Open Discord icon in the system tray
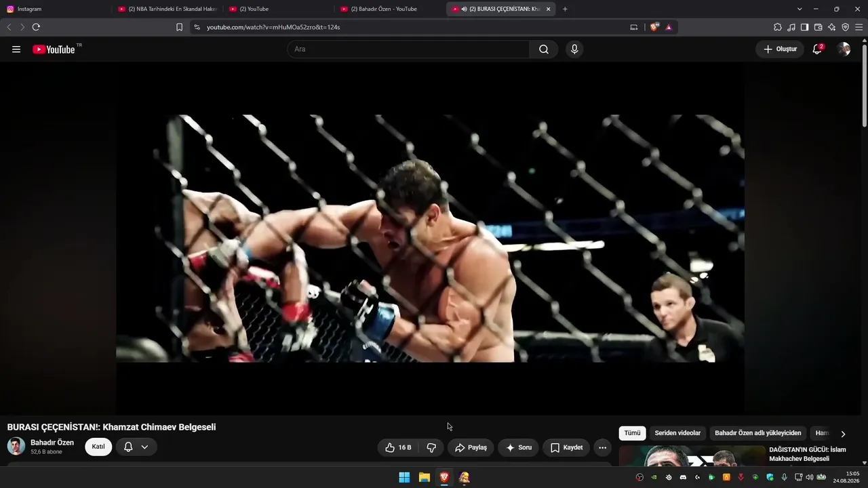Image resolution: width=868 pixels, height=488 pixels. coord(683,477)
